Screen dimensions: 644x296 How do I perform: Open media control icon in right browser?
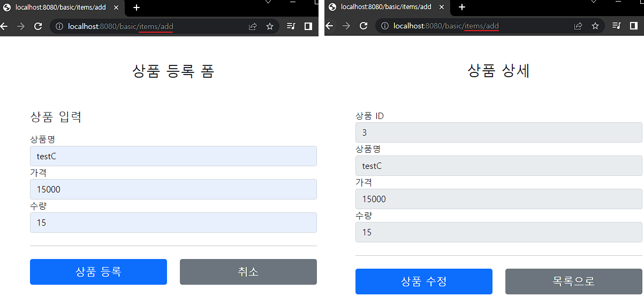tap(617, 26)
